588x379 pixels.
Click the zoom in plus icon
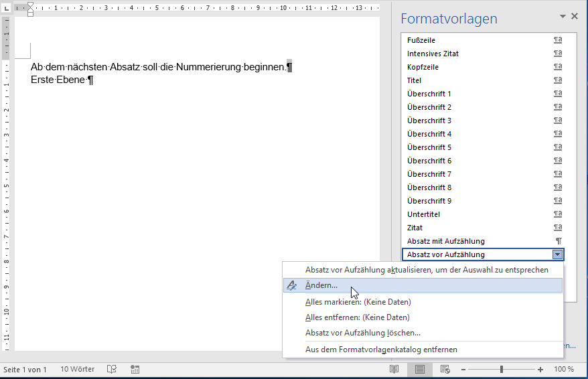pos(540,369)
